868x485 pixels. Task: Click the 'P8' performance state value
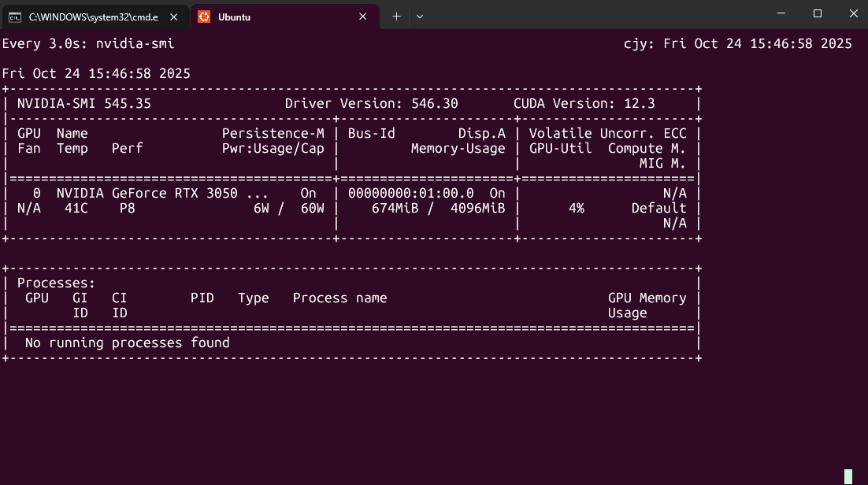click(128, 208)
